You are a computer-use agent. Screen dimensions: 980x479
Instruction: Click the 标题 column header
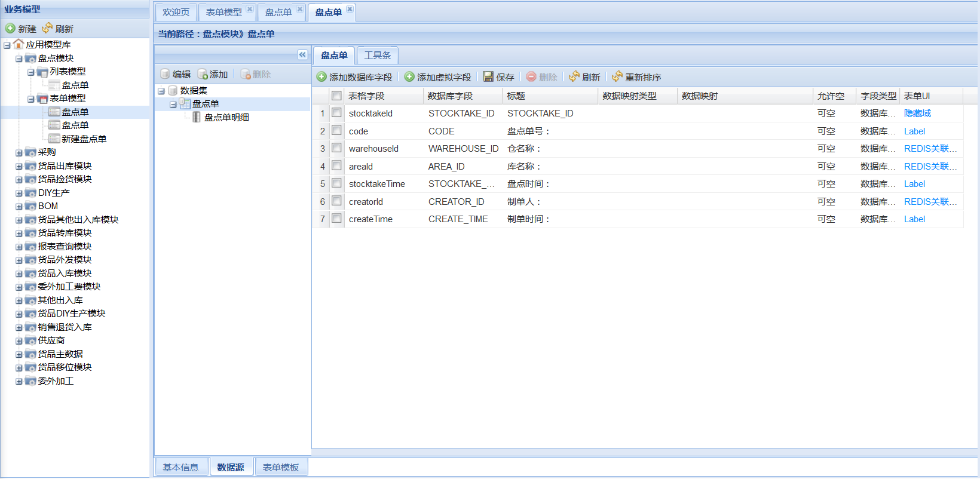pos(550,96)
